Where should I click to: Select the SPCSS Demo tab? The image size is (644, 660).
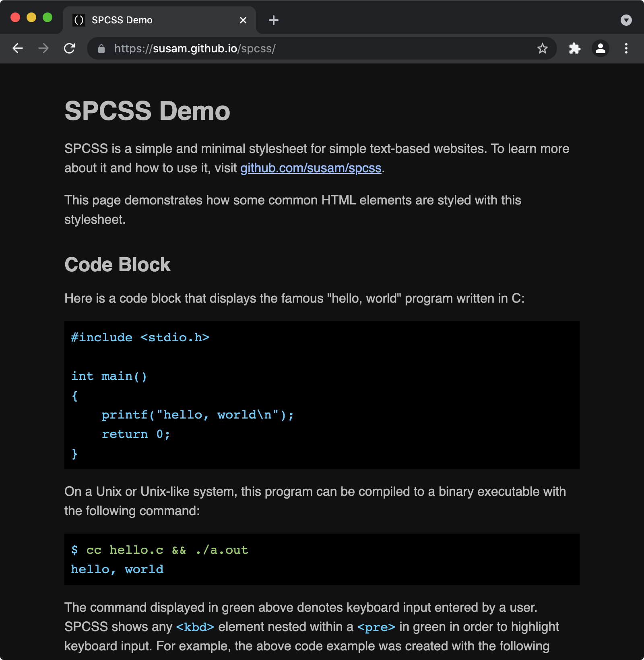pyautogui.click(x=159, y=20)
